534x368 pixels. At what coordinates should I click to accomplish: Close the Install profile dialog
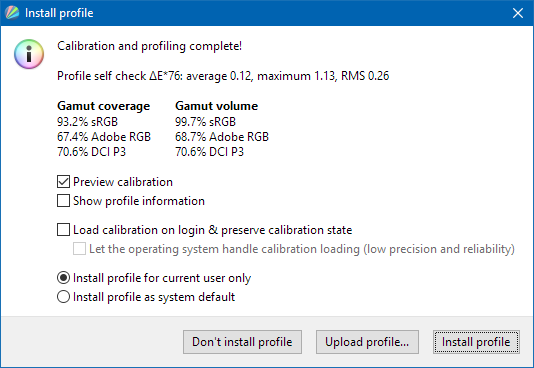(x=518, y=13)
